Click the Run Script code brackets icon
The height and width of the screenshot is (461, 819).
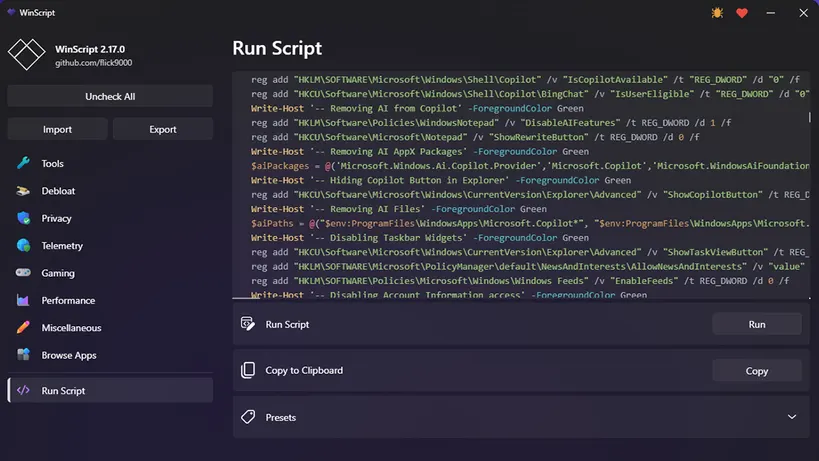[x=23, y=390]
